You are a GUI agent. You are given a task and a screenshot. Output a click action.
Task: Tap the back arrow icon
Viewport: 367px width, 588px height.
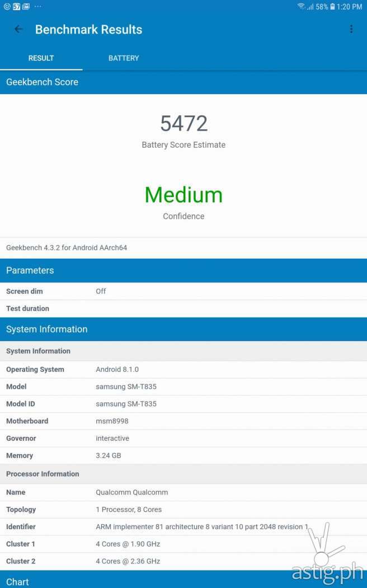pyautogui.click(x=18, y=29)
